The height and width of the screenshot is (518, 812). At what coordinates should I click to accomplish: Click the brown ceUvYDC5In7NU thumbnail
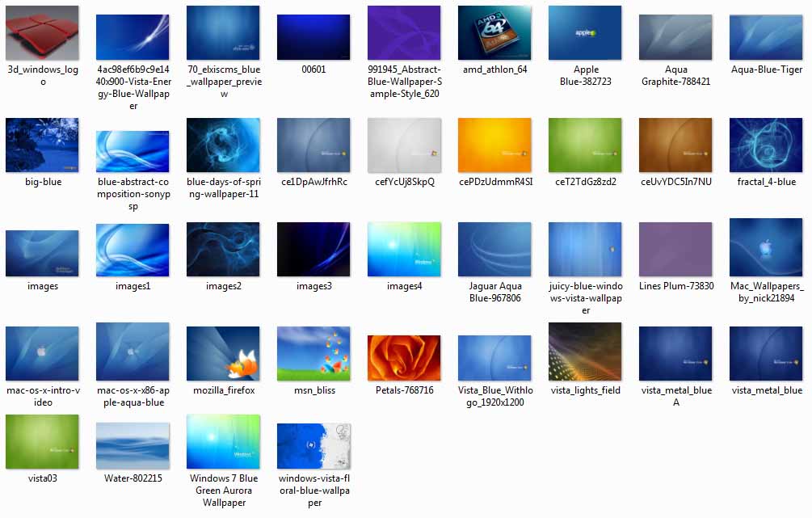675,145
